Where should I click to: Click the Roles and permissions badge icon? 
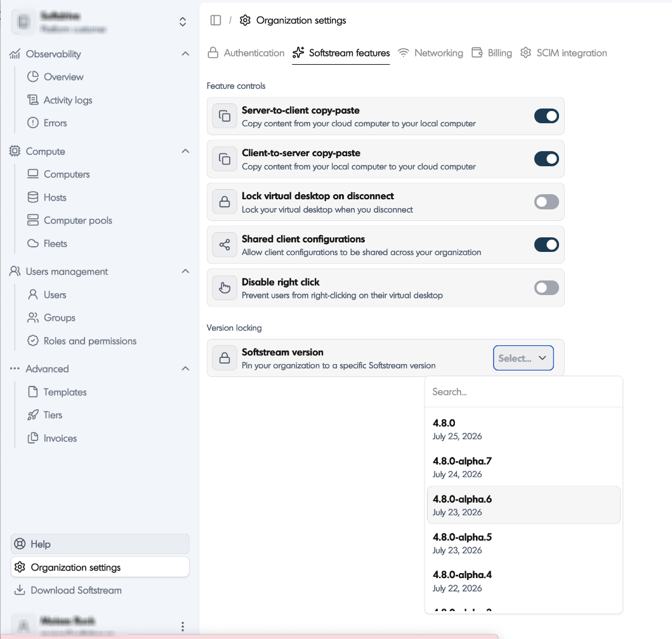pyautogui.click(x=33, y=341)
